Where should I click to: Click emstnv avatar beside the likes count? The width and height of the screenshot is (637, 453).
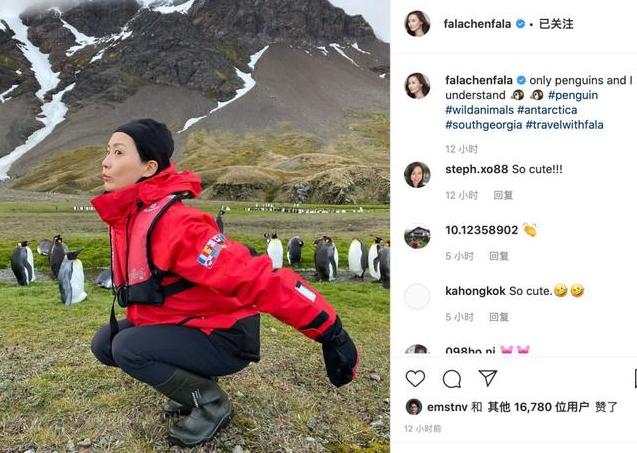pyautogui.click(x=414, y=407)
